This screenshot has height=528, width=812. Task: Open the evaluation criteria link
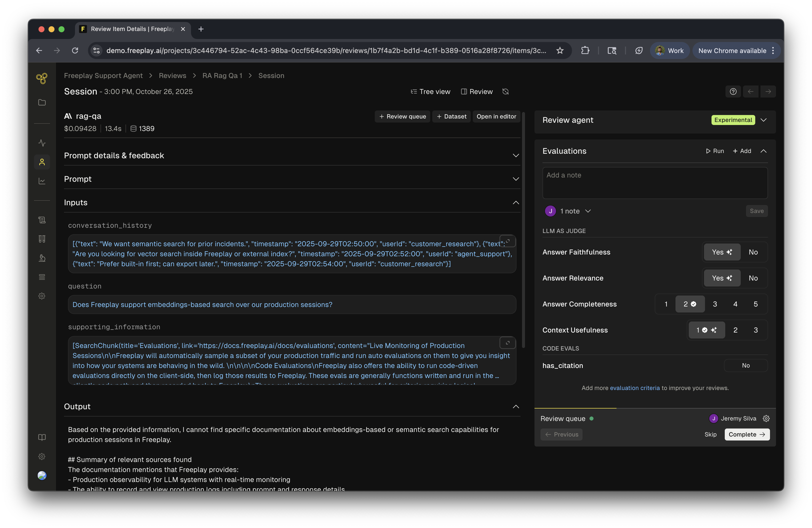[634, 388]
